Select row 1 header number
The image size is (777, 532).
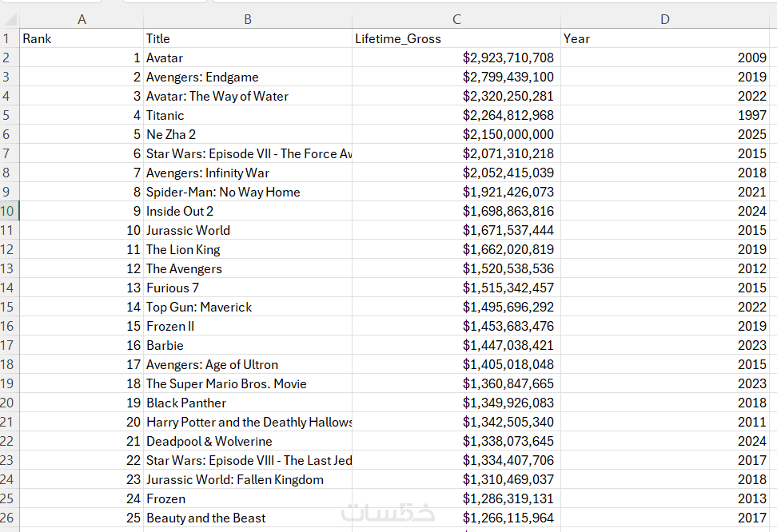pyautogui.click(x=7, y=38)
